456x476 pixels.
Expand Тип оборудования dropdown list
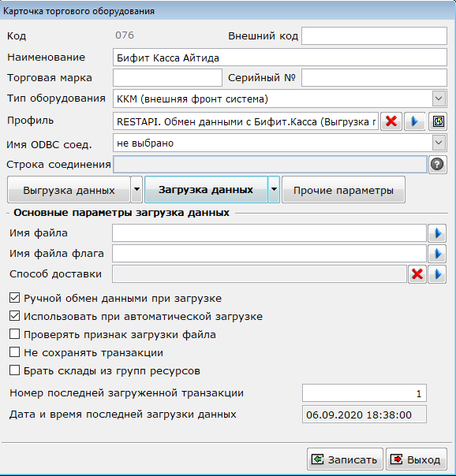(439, 99)
